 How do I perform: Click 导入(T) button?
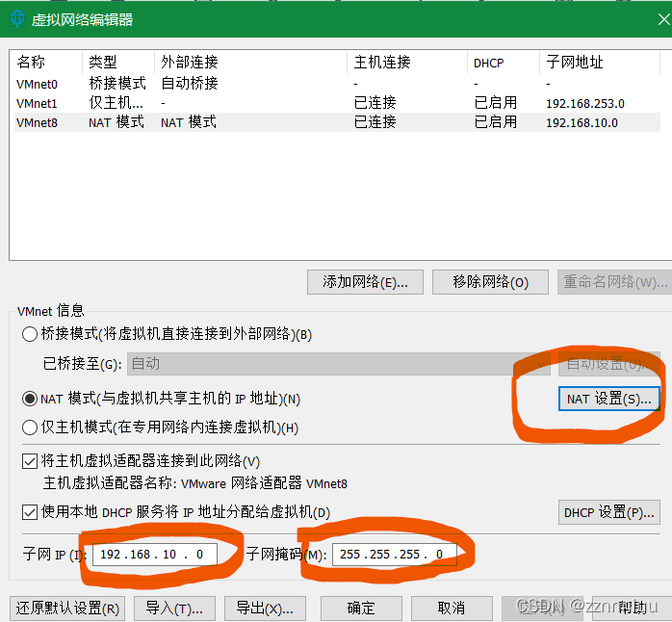(174, 609)
